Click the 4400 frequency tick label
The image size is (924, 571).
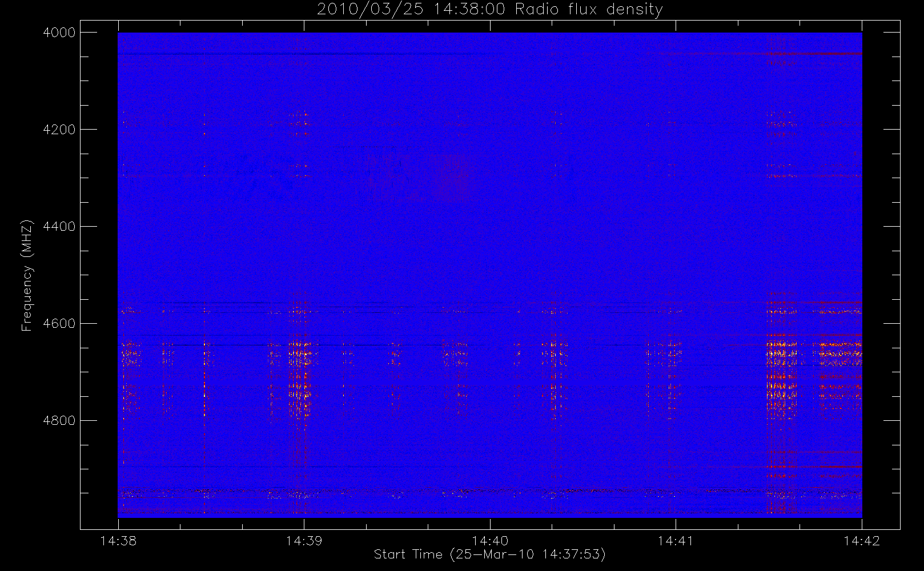coord(59,227)
